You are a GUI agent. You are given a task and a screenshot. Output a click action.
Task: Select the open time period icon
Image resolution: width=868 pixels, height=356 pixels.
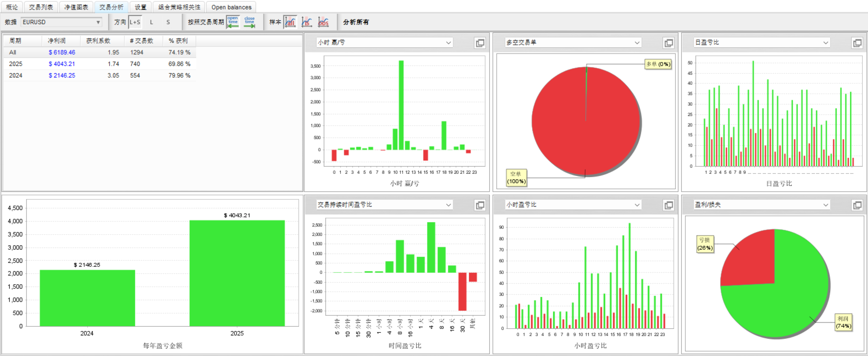(x=233, y=22)
